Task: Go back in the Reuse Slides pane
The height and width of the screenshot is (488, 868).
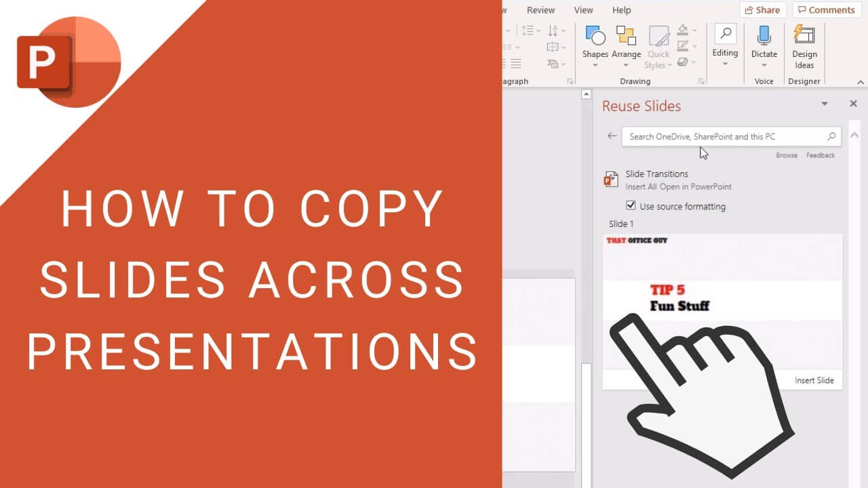Action: 612,136
